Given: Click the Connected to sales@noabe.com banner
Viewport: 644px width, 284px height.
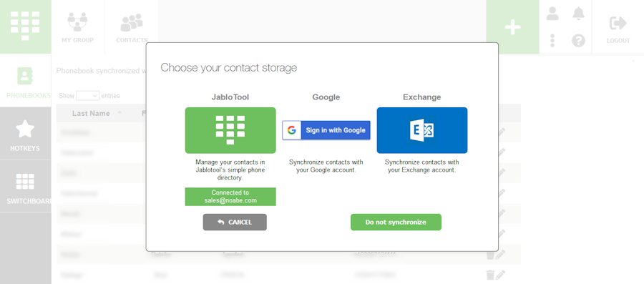Looking at the screenshot, I should 230,197.
